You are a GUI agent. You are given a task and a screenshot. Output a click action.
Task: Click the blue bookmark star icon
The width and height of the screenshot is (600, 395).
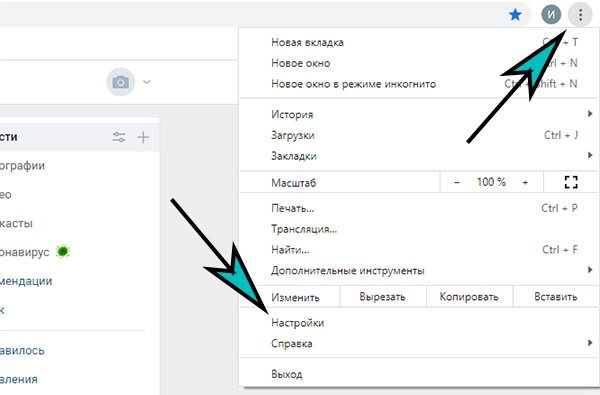pyautogui.click(x=515, y=15)
